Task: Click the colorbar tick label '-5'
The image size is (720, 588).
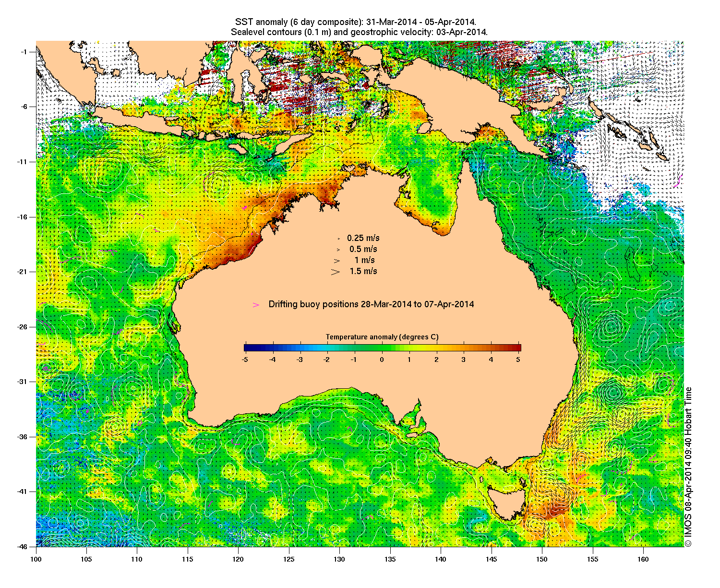Action: click(x=245, y=359)
